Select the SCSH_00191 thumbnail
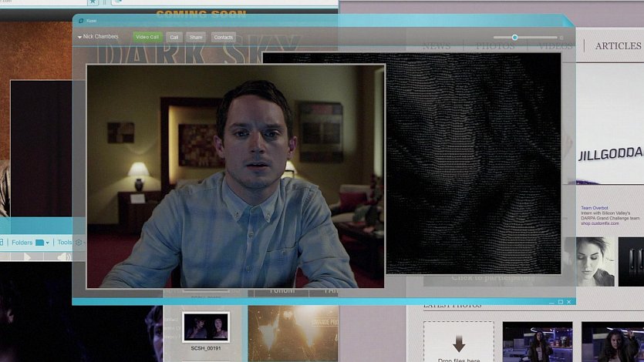Viewport: 644px width, 362px height. [x=205, y=327]
